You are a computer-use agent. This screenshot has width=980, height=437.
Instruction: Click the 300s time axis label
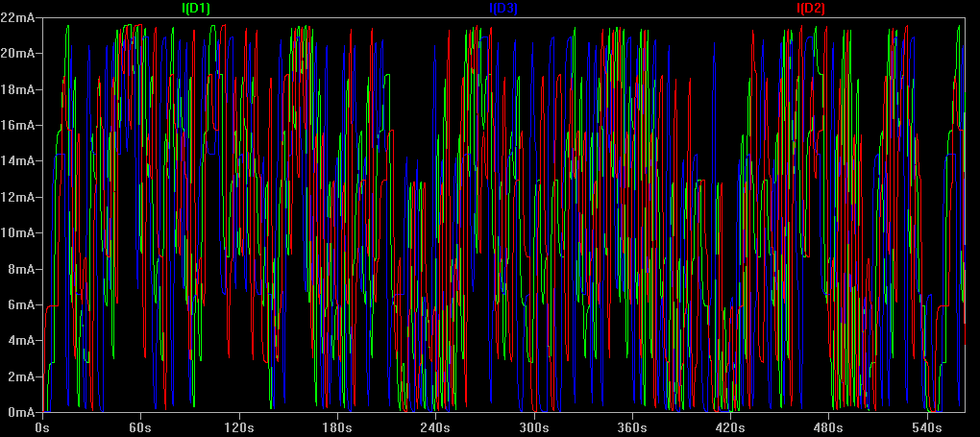coord(534,428)
